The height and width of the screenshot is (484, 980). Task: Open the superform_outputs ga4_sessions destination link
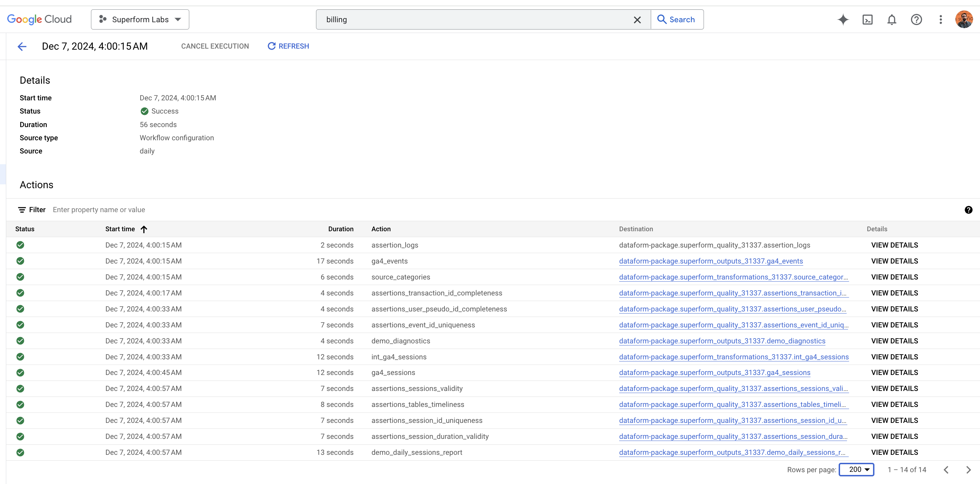tap(714, 373)
